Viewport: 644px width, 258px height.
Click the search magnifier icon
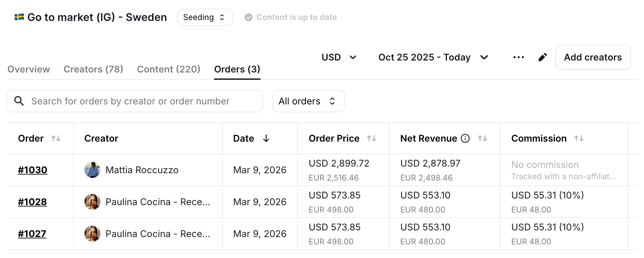[19, 101]
